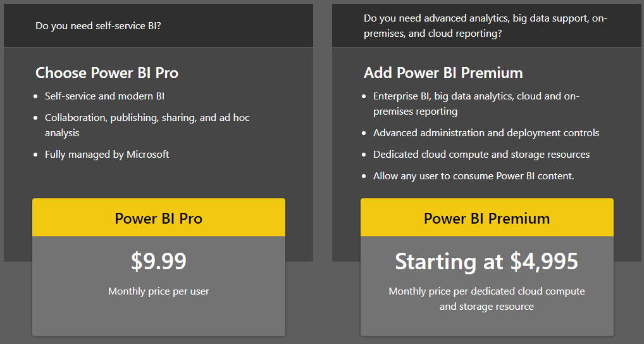644x344 pixels.
Task: Click "Monthly price per user" caption
Action: coord(158,291)
